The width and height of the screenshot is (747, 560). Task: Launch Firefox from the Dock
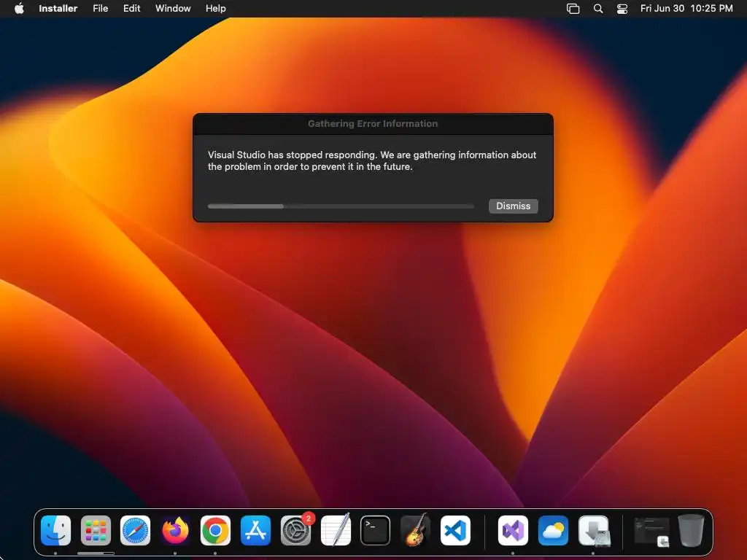(175, 531)
